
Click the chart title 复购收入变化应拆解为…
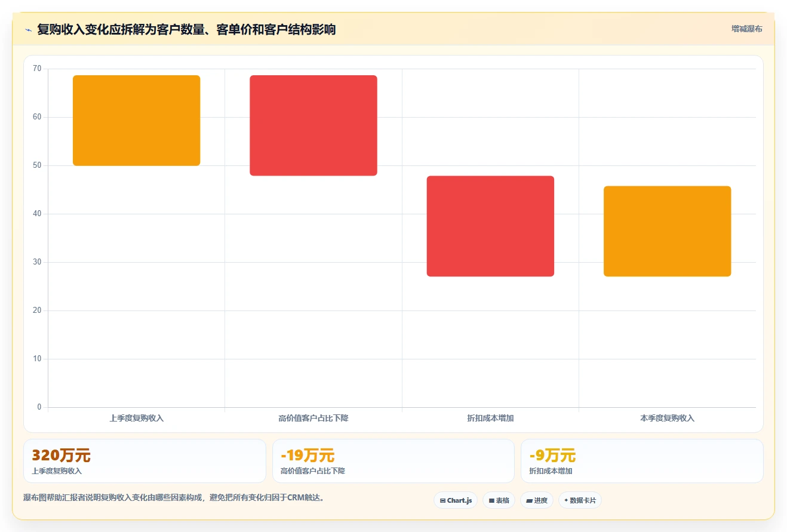186,29
